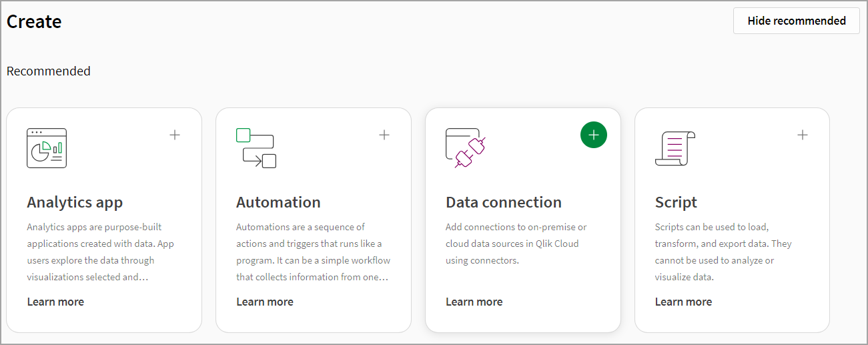
Task: Open Learn more for Script
Action: tap(684, 302)
